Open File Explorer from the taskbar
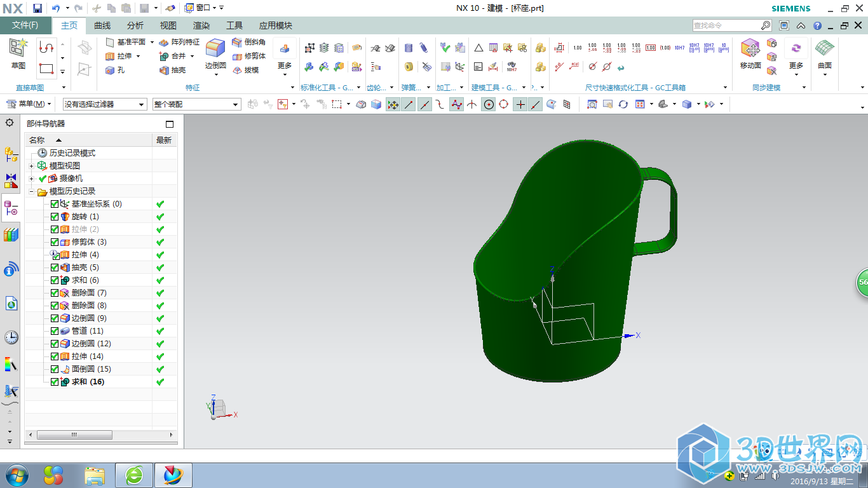 pyautogui.click(x=95, y=475)
